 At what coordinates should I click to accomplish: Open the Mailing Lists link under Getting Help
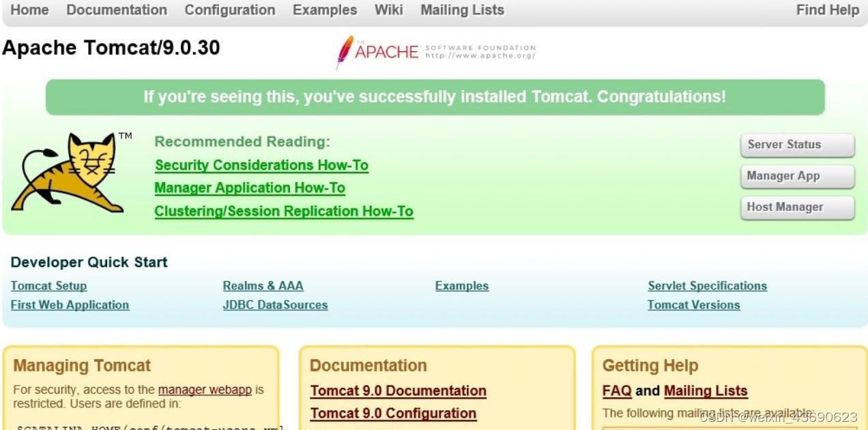tap(706, 391)
